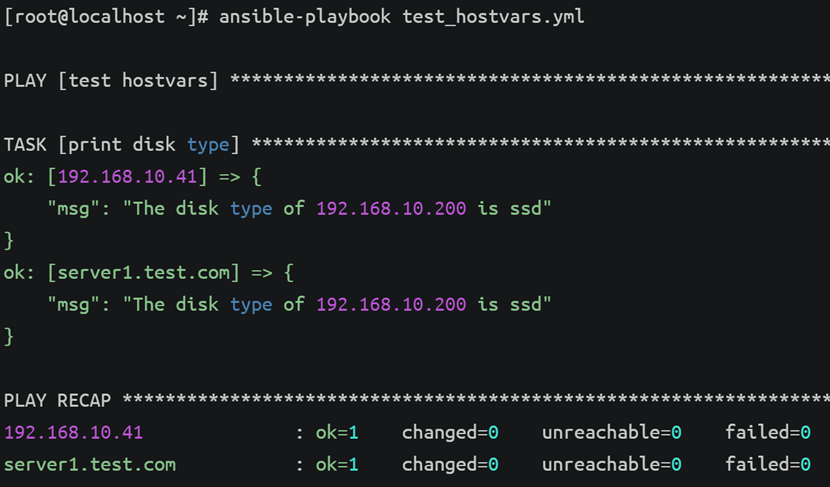Screen dimensions: 830x487
Task: Click the closing brace after the server1.test.com result
Action: [x=8, y=337]
